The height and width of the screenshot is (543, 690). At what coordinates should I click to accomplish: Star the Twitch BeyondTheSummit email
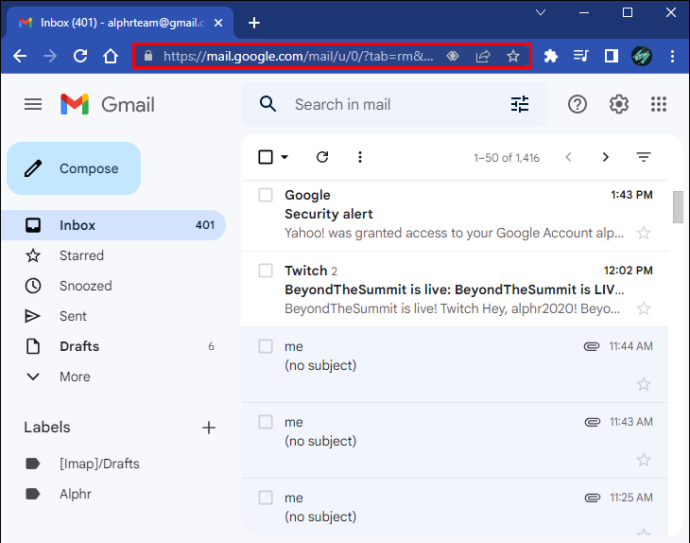pos(643,308)
